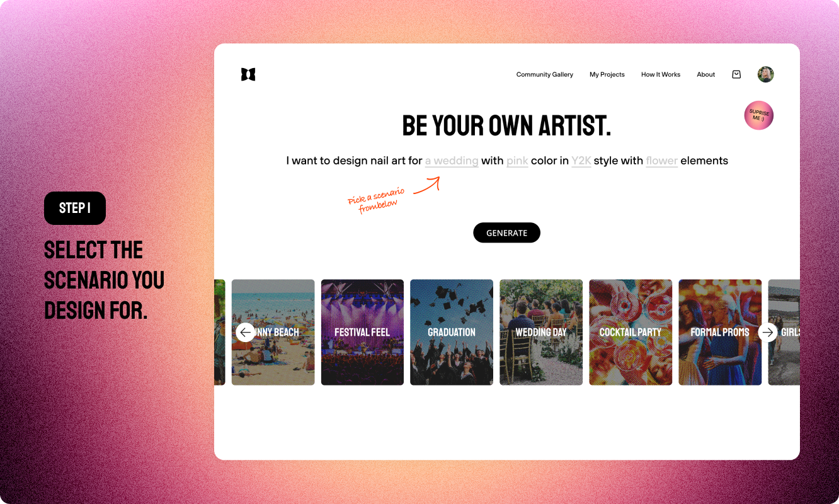Select the 'pink' color placeholder
Viewport: 839px width, 504px height.
pos(517,161)
